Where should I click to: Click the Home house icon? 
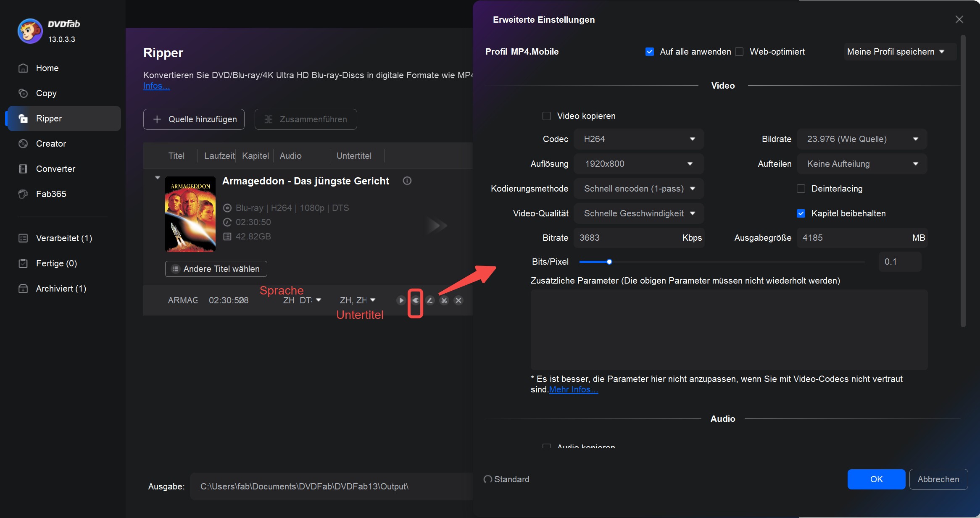(24, 68)
